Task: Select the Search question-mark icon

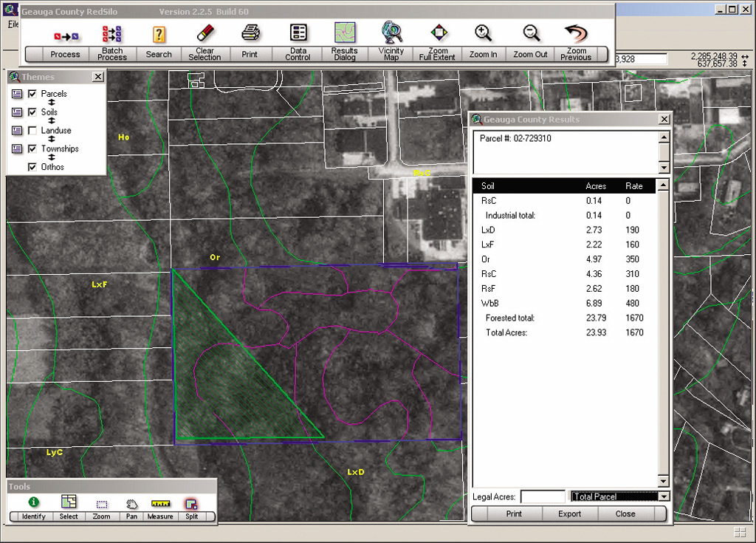Action: click(x=159, y=34)
